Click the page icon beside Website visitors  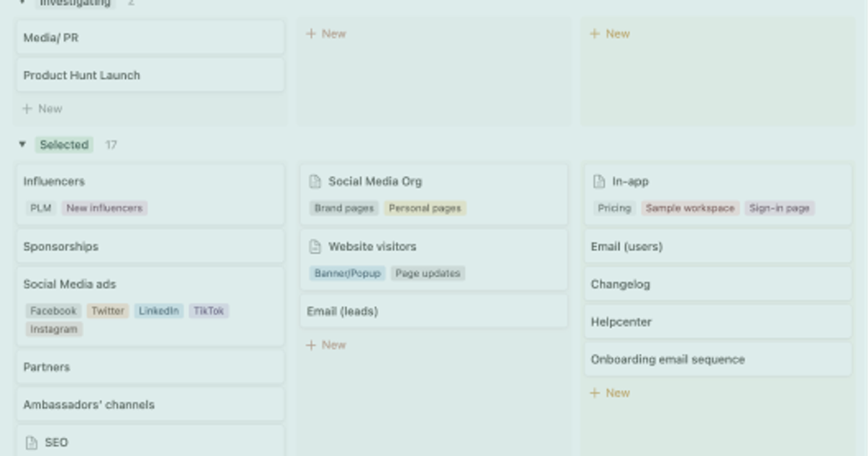315,246
